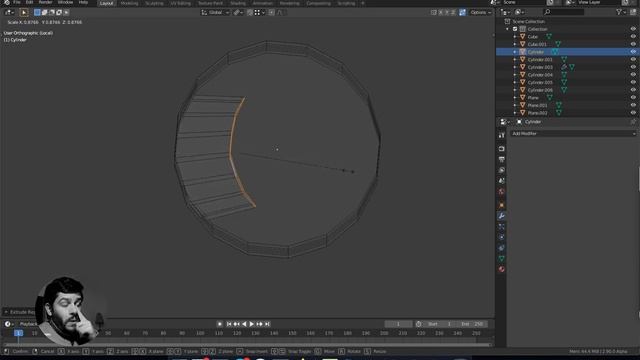Select the Cube object in outliner
Image resolution: width=640 pixels, height=360 pixels.
pyautogui.click(x=533, y=37)
